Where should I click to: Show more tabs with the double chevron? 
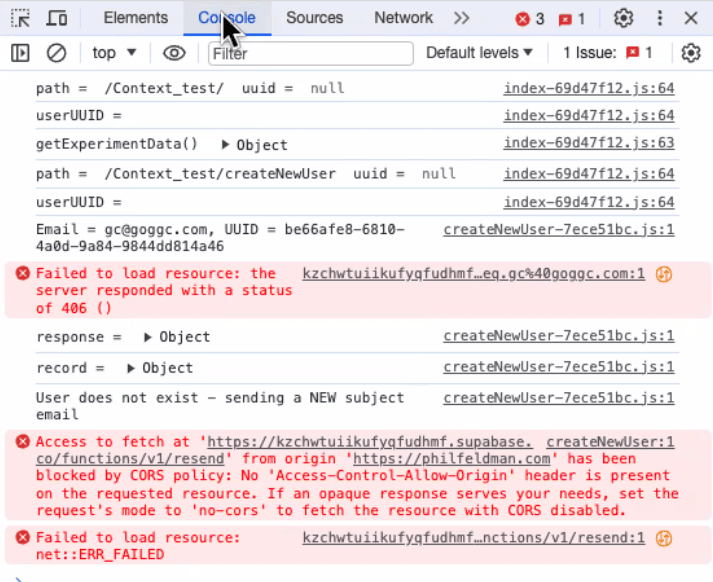click(x=461, y=18)
